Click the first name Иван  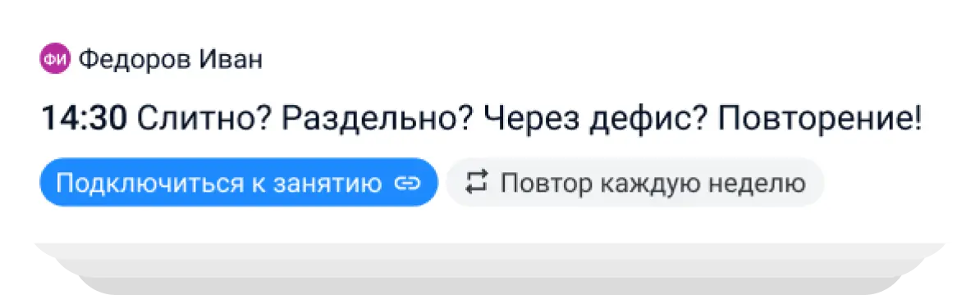231,60
